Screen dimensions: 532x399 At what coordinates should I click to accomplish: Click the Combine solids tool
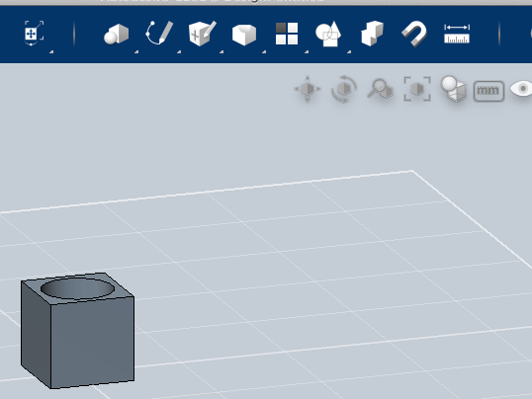(x=372, y=34)
